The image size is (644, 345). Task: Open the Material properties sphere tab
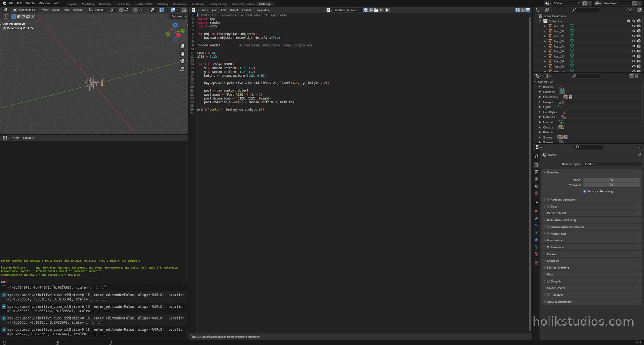pos(536,254)
